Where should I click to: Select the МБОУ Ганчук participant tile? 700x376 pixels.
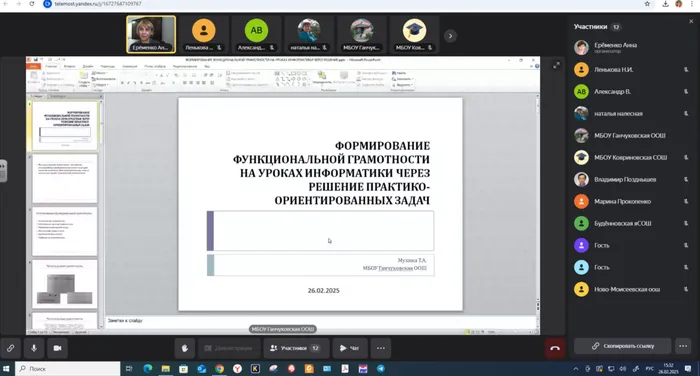coord(362,34)
